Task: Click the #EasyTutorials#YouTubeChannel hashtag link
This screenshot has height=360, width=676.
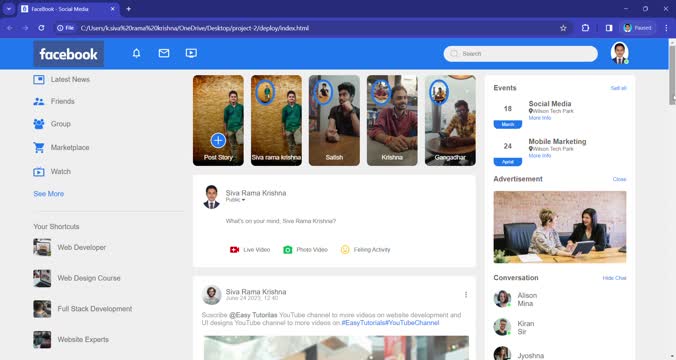Action: coord(390,322)
